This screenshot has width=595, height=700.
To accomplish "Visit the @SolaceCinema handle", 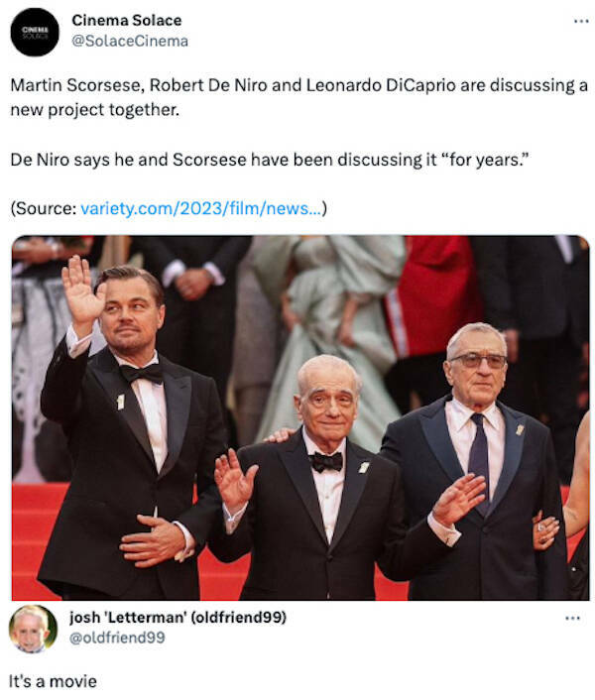I will 130,41.
